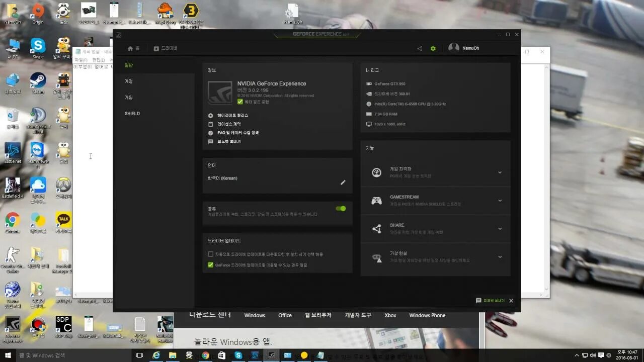Expand the SHARE section
The width and height of the screenshot is (644, 362).
(500, 228)
